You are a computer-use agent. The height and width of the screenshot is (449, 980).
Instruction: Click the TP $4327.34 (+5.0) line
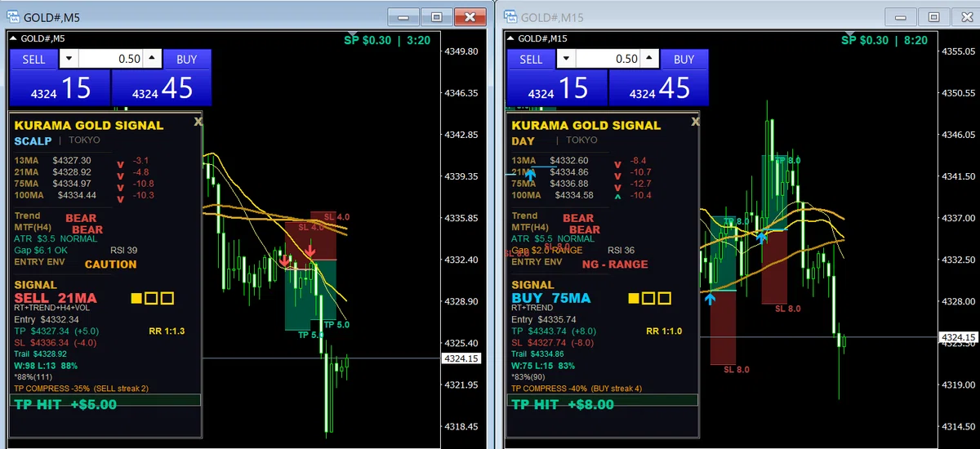(57, 331)
